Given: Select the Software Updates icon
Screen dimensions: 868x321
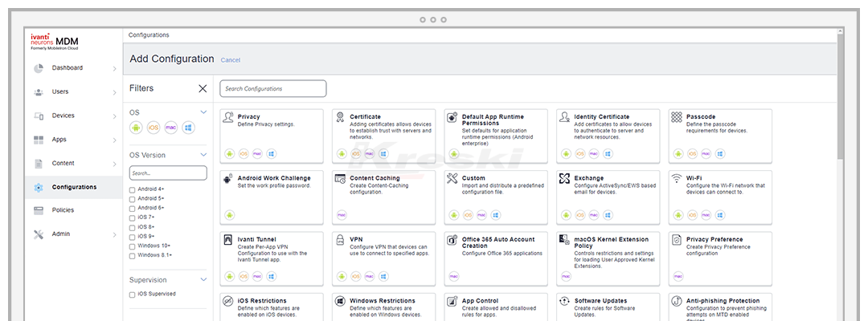Looking at the screenshot, I should coord(564,301).
